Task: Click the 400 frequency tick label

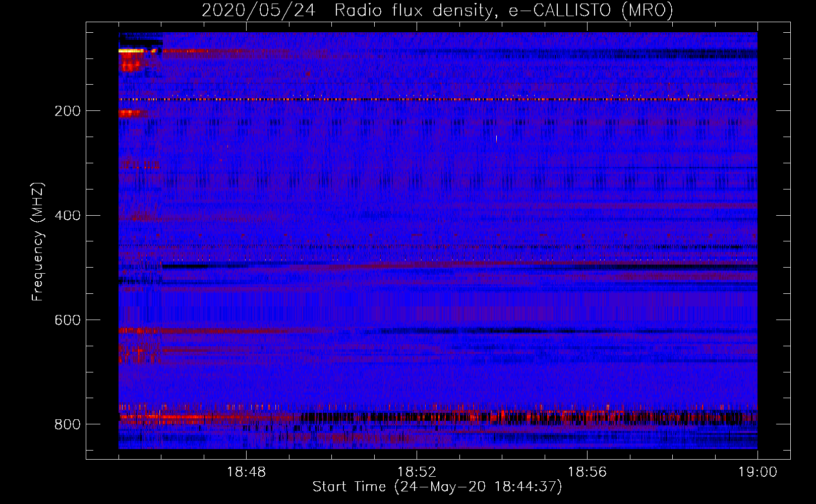Action: [68, 216]
